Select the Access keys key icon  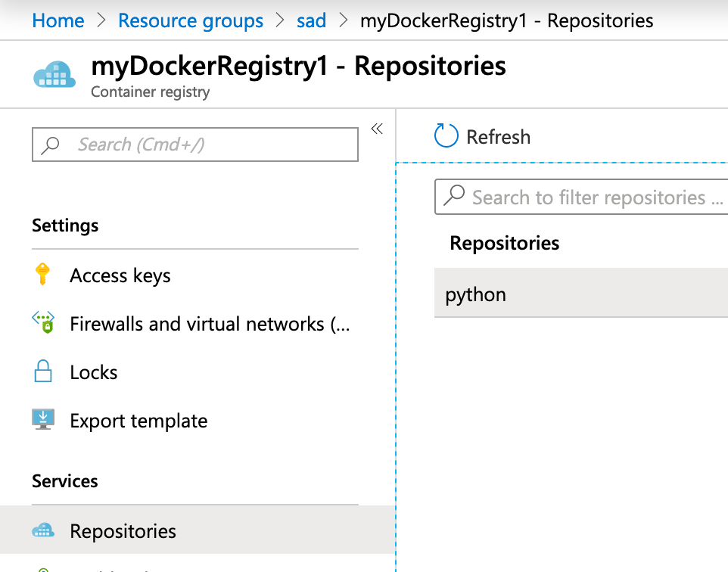click(43, 275)
